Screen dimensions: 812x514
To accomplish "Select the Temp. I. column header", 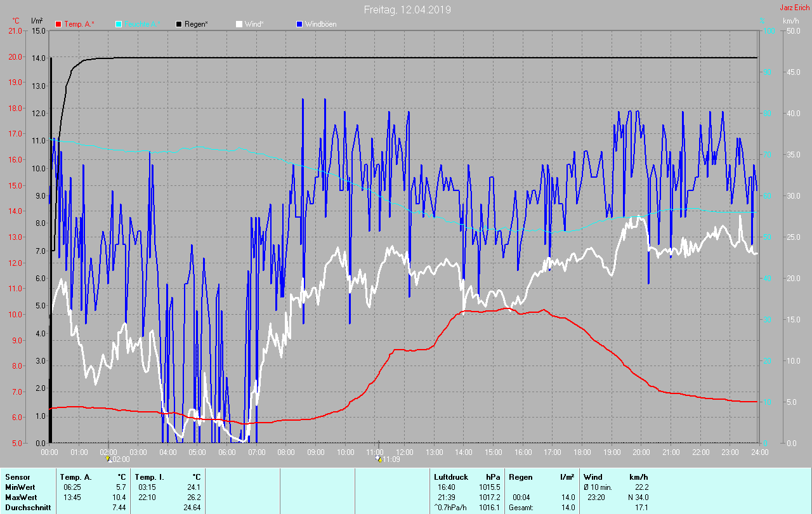I will click(x=146, y=477).
